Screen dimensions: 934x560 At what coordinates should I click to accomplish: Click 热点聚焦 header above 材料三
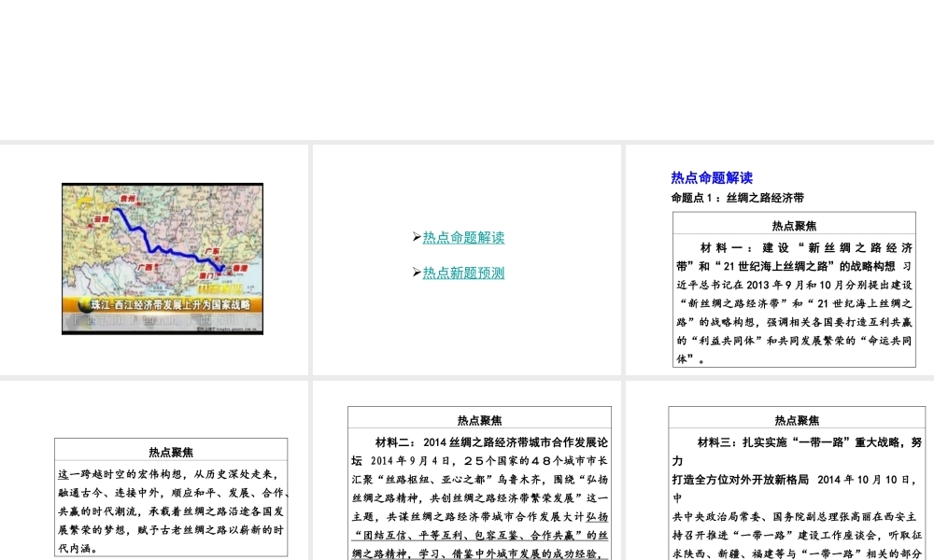(797, 420)
